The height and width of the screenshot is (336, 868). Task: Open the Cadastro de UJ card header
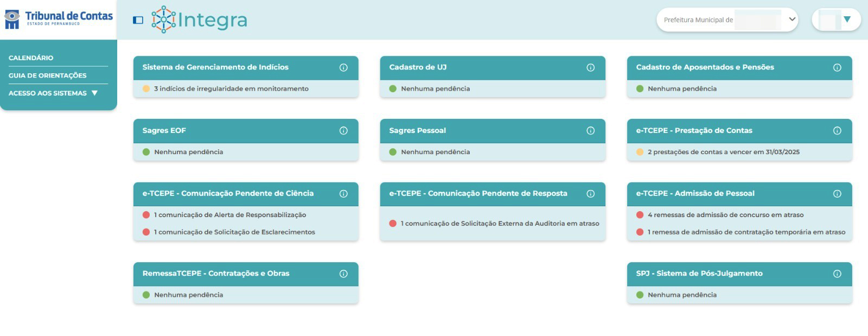coord(493,68)
